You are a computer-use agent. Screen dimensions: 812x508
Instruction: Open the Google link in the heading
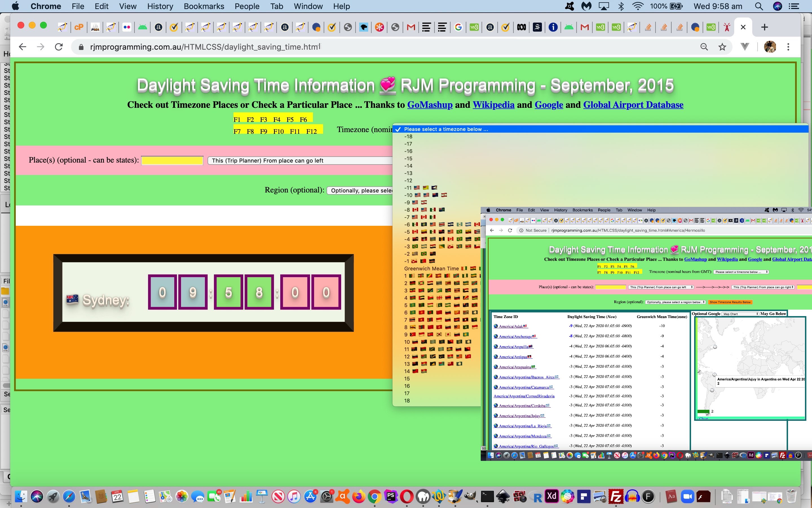click(549, 105)
